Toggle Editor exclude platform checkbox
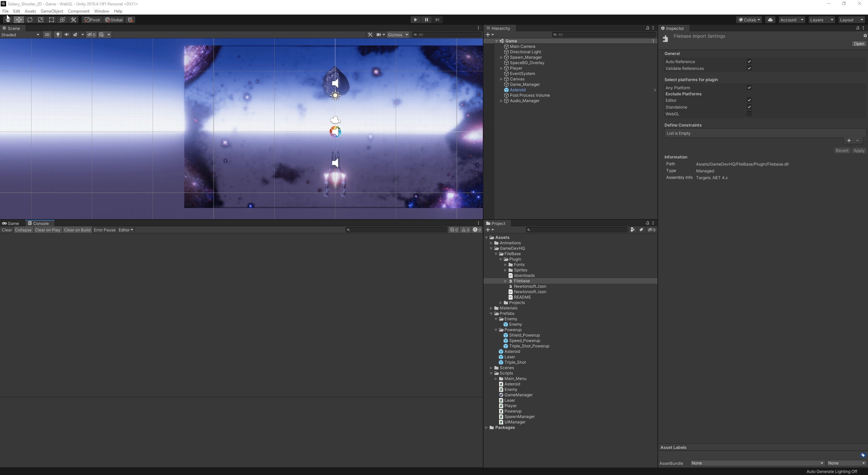This screenshot has height=475, width=868. point(749,100)
